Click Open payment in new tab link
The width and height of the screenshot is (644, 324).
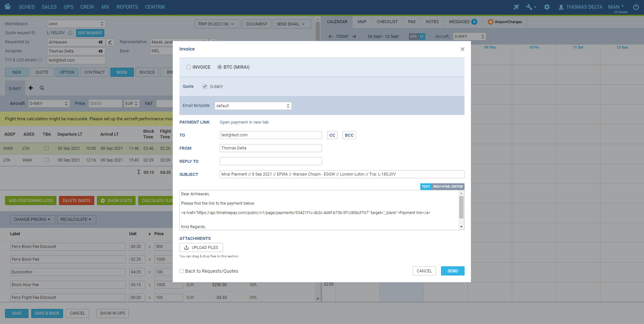coord(244,122)
